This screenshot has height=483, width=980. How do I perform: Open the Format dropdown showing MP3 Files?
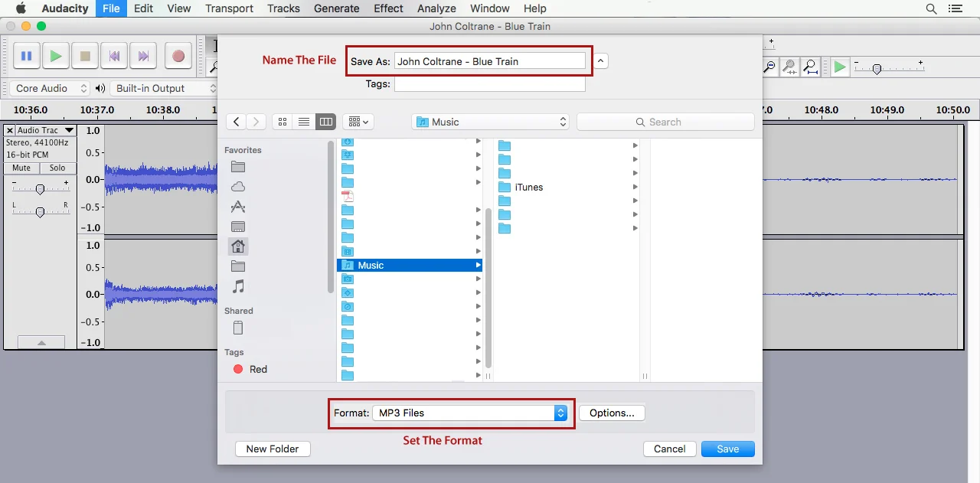[x=471, y=412]
